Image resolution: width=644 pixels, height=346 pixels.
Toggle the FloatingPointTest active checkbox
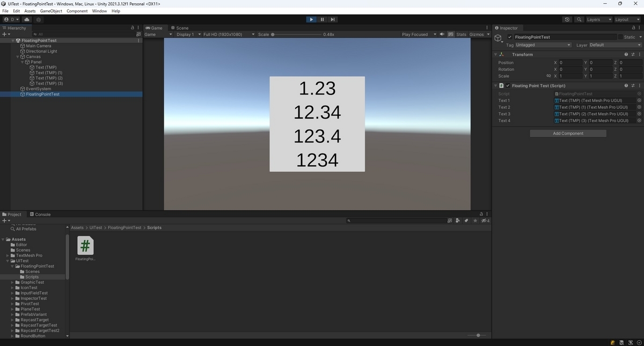tap(510, 37)
